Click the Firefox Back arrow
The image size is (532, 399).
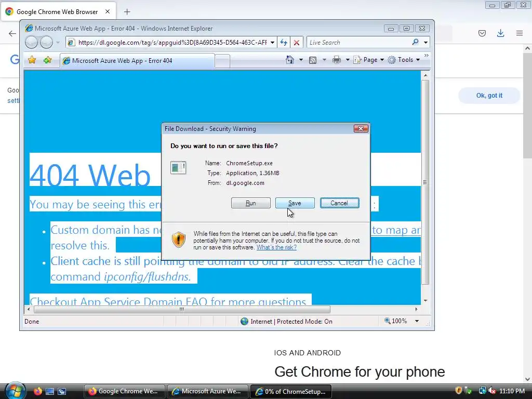(12, 33)
